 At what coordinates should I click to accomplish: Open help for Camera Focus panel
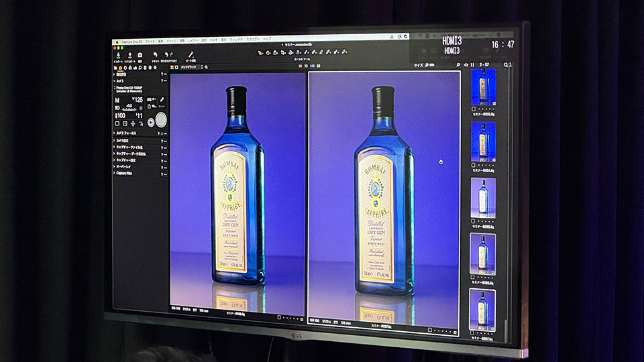point(159,134)
